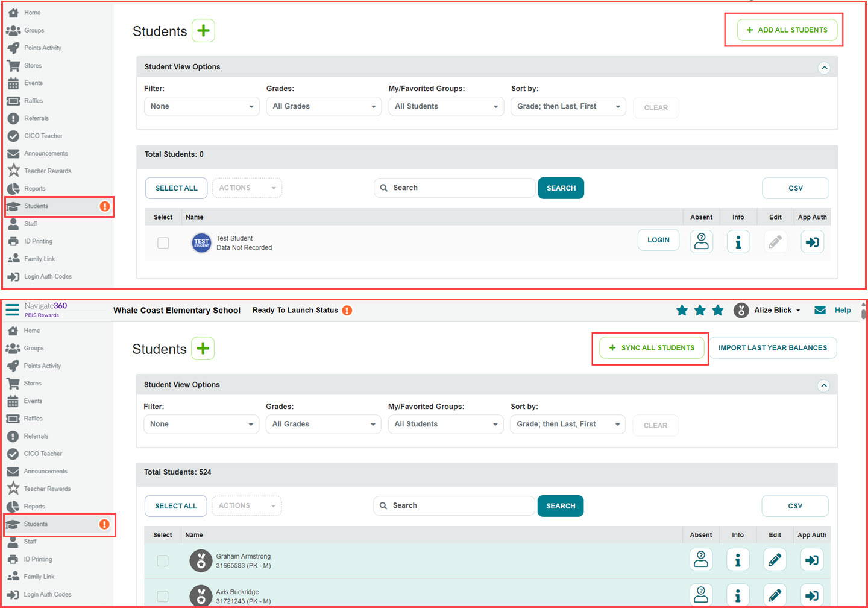The image size is (868, 608).
Task: Click the alert badge on upper Students sidebar item
Action: click(x=105, y=206)
